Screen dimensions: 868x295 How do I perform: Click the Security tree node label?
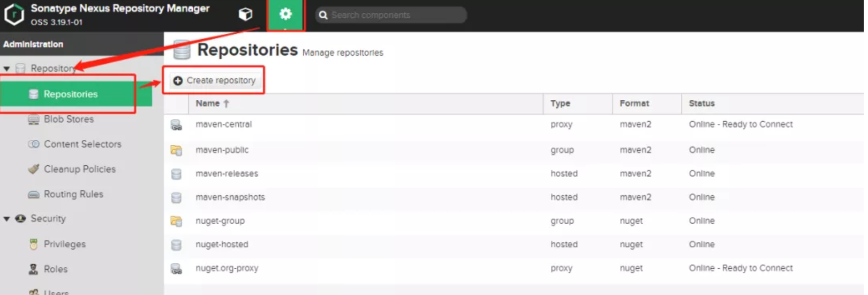tap(48, 218)
